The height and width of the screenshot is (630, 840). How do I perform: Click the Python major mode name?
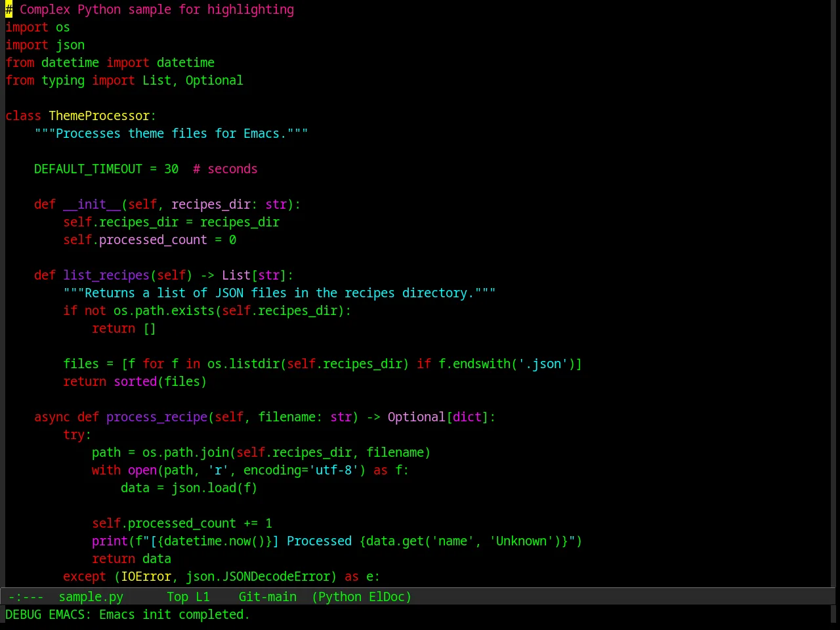pyautogui.click(x=339, y=597)
